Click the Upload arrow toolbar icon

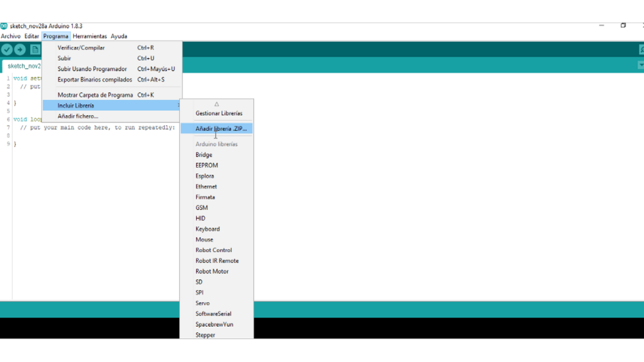point(20,50)
